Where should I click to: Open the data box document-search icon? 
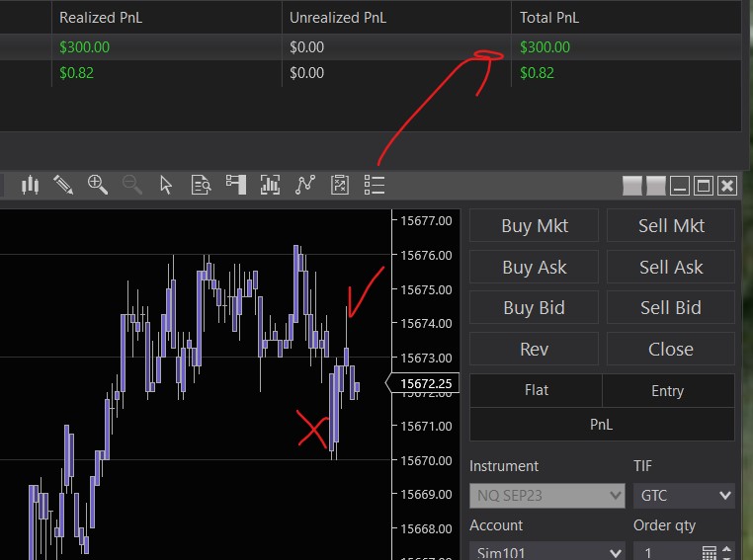pyautogui.click(x=201, y=185)
